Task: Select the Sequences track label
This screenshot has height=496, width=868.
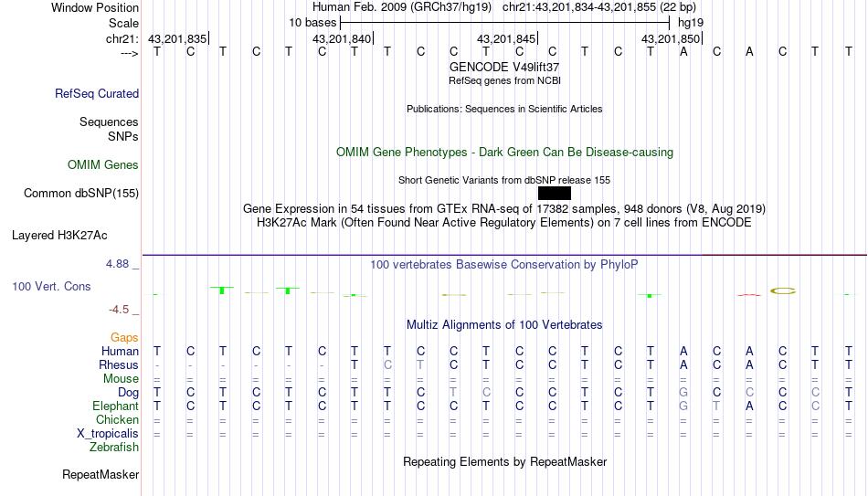Action: point(109,121)
